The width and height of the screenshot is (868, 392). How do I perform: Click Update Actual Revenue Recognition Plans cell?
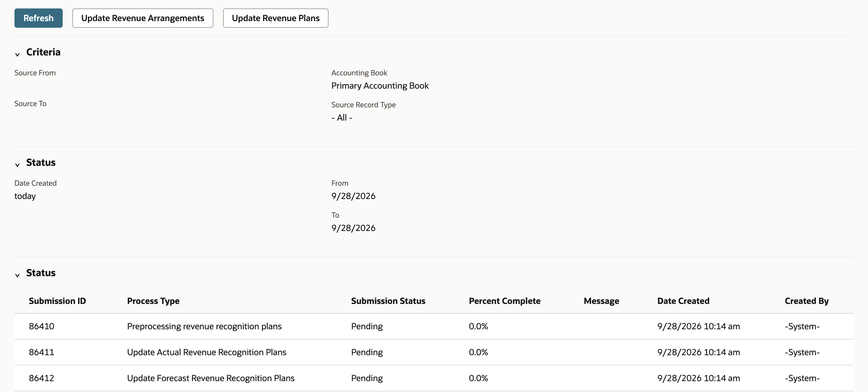(x=206, y=352)
